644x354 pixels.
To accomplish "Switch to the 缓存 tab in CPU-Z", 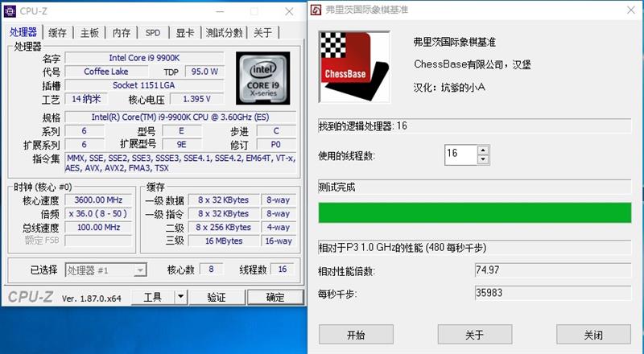I will pos(57,33).
